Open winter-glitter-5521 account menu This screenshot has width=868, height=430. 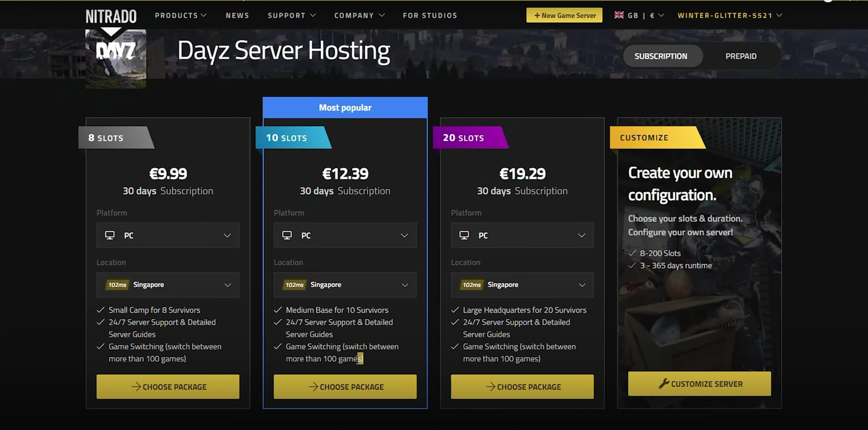coord(730,15)
